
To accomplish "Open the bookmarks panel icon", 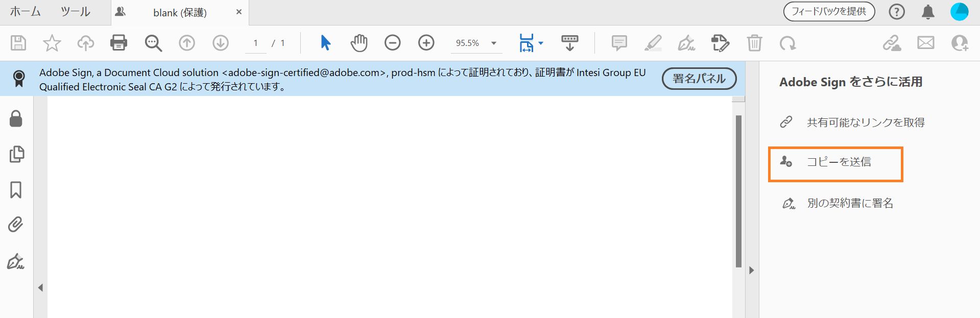I will click(16, 190).
